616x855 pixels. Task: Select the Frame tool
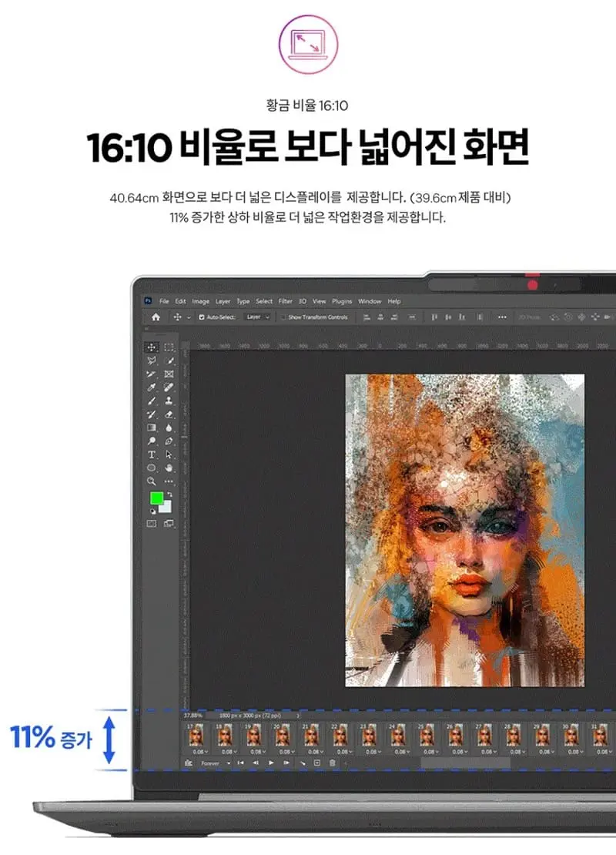(x=169, y=374)
